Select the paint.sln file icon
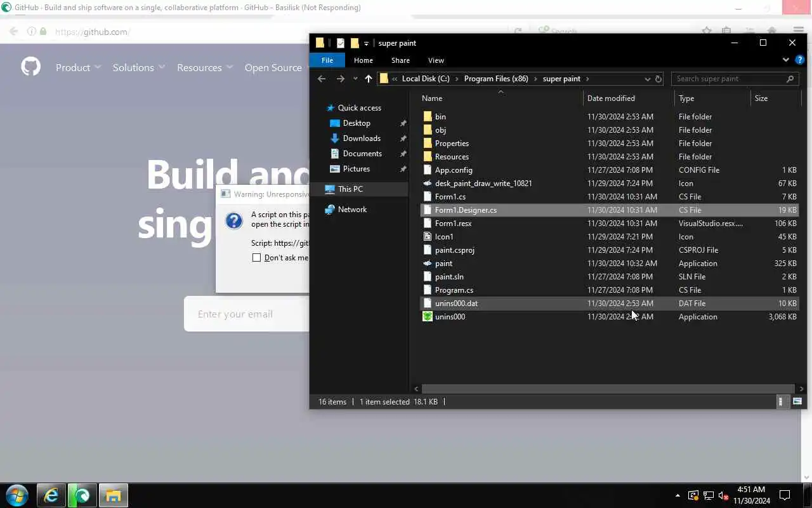This screenshot has width=812, height=508. click(x=428, y=276)
